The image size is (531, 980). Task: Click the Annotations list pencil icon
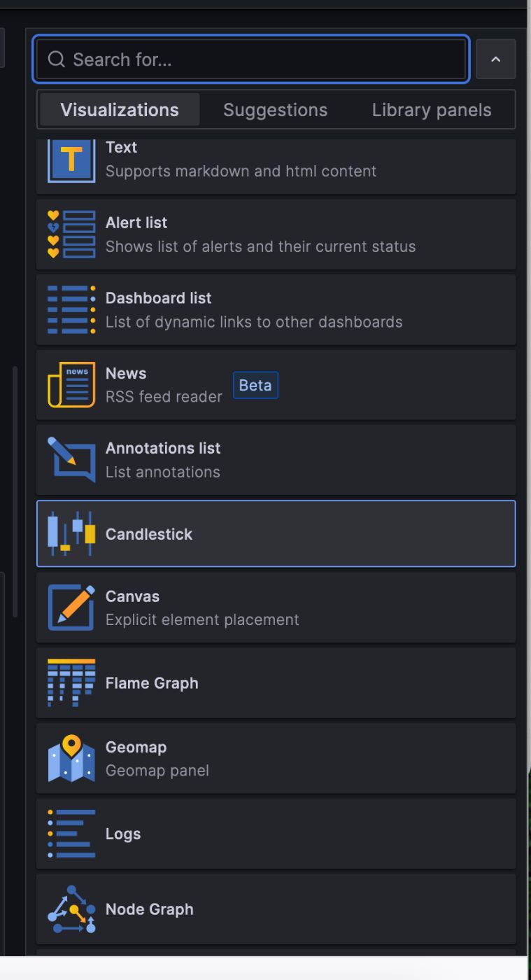(71, 459)
